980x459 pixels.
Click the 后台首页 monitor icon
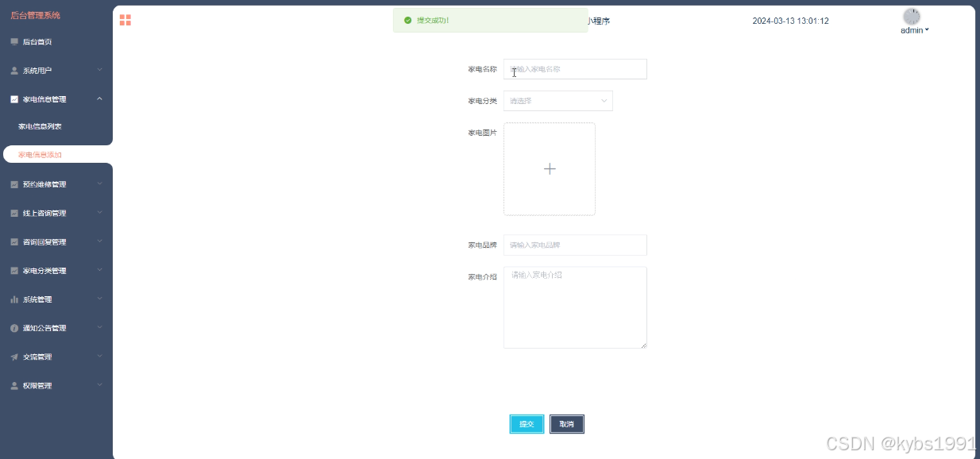click(x=14, y=42)
